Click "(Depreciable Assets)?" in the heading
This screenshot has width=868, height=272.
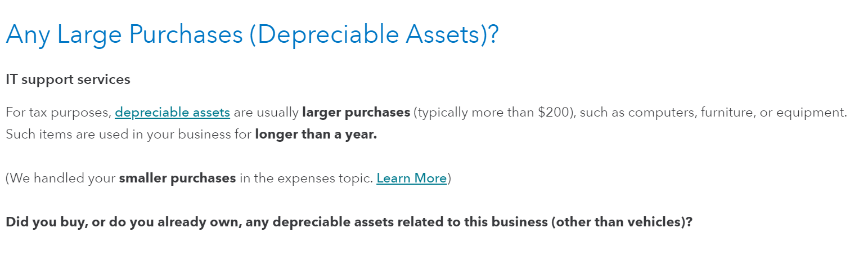[374, 35]
